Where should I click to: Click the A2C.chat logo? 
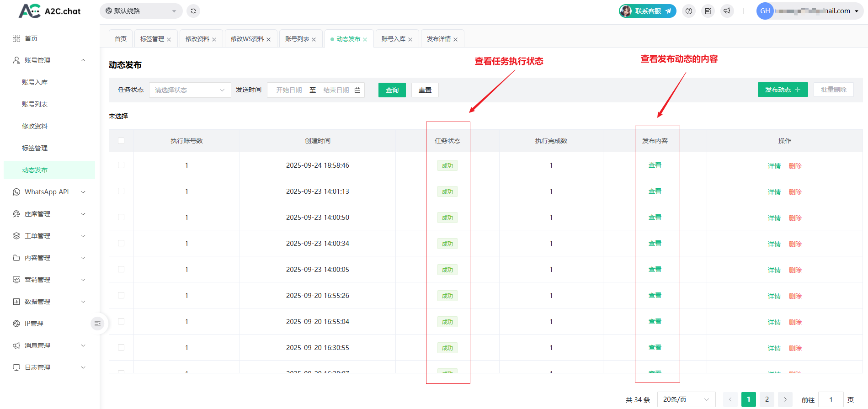49,11
